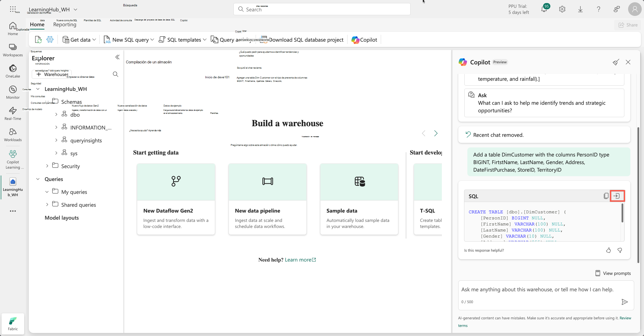Click the Fabric logo button
This screenshot has height=336, width=644.
tap(13, 324)
